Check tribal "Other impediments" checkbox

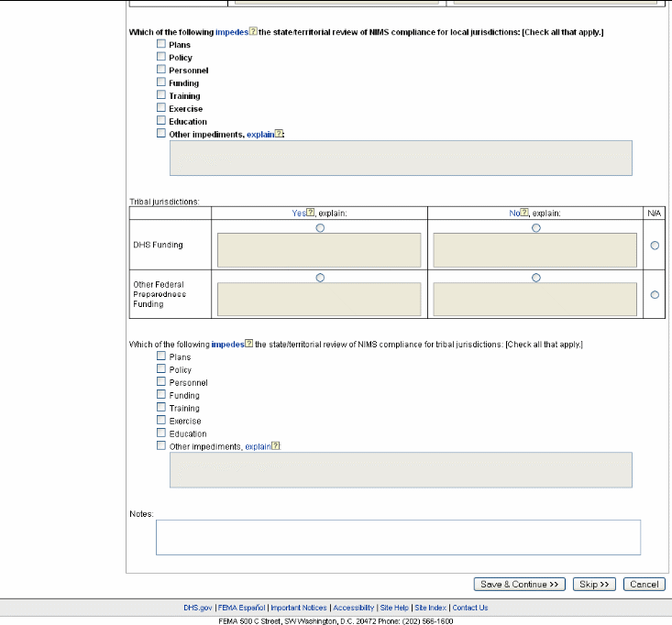(161, 446)
